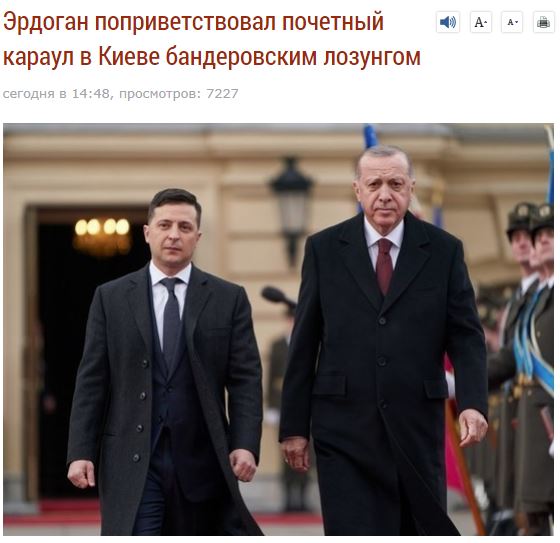The image size is (560, 543).
Task: Click the man with dark blue tie in photo
Action: [166, 361]
